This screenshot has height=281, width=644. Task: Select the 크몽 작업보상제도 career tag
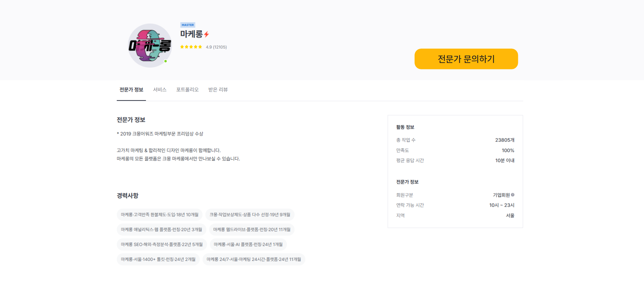[x=250, y=215]
